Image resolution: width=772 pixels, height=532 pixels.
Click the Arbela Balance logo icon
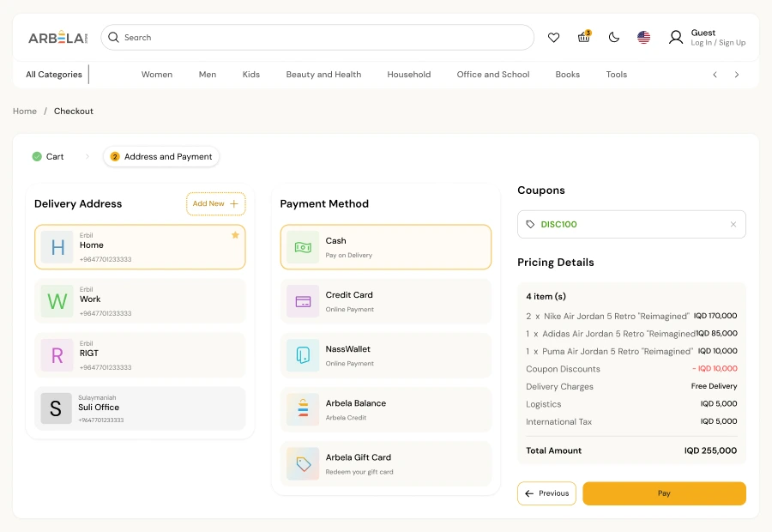point(303,410)
